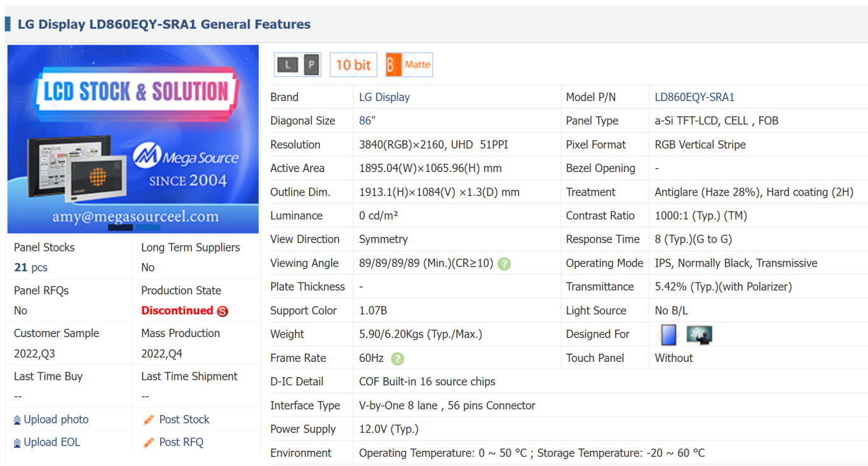Click the weight value 5.90/6.20Kgs

[420, 335]
